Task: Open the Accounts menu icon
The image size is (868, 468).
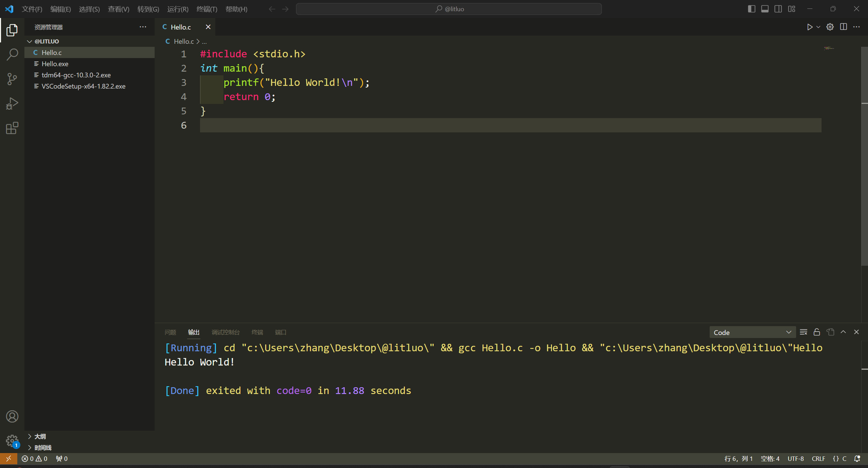Action: (12, 416)
